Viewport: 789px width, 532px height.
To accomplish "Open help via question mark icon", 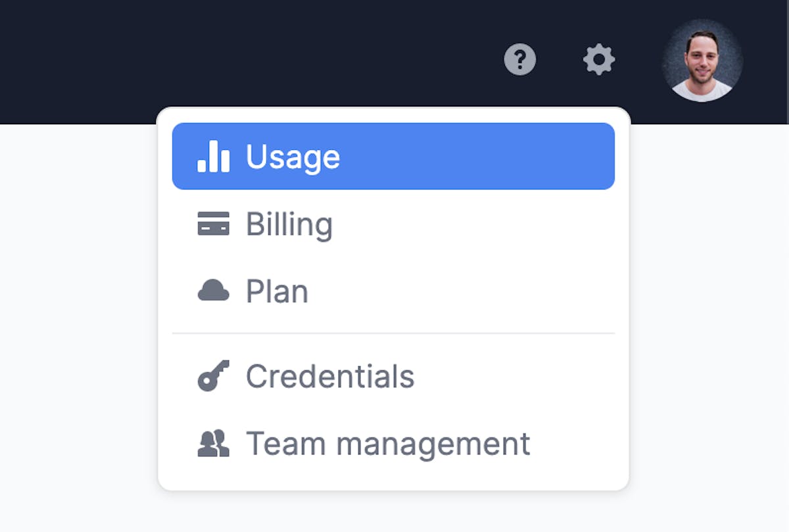I will click(520, 60).
